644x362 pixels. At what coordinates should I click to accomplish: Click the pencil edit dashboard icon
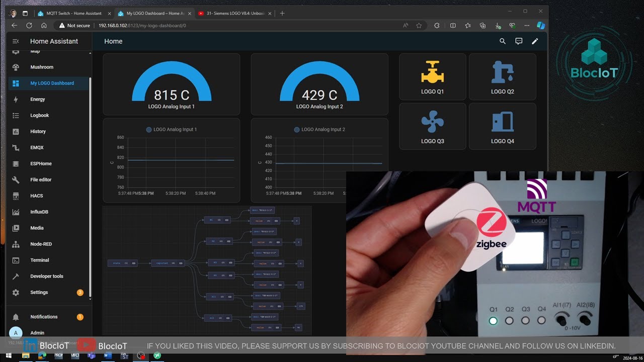point(535,41)
